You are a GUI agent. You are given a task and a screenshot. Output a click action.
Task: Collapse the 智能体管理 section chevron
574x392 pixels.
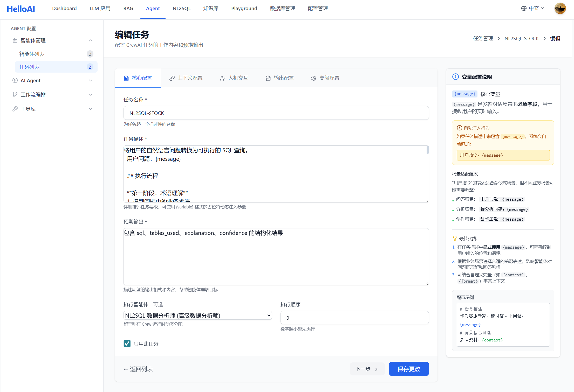(x=91, y=40)
